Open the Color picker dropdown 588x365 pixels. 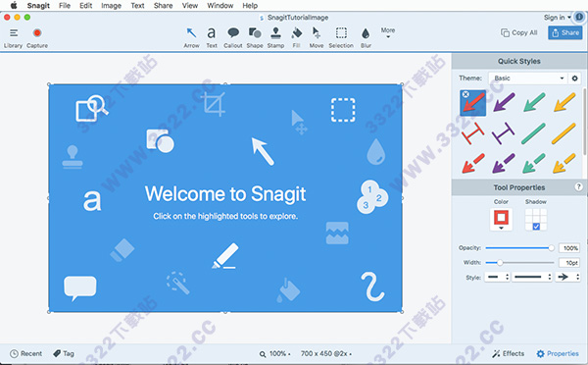(501, 220)
